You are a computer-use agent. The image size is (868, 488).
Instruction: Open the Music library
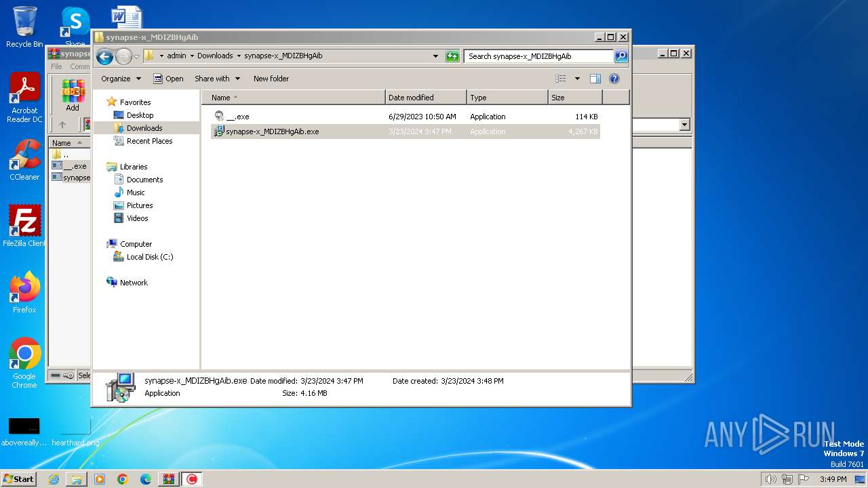tap(136, 192)
